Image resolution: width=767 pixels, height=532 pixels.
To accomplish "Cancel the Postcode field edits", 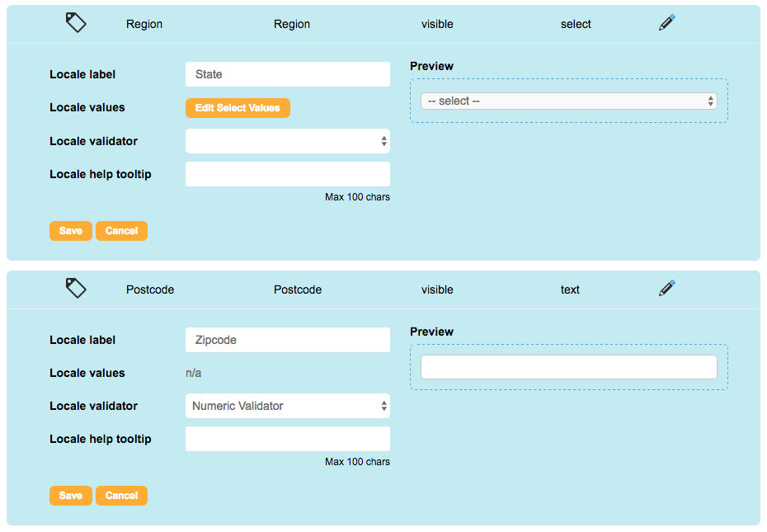I will [121, 496].
